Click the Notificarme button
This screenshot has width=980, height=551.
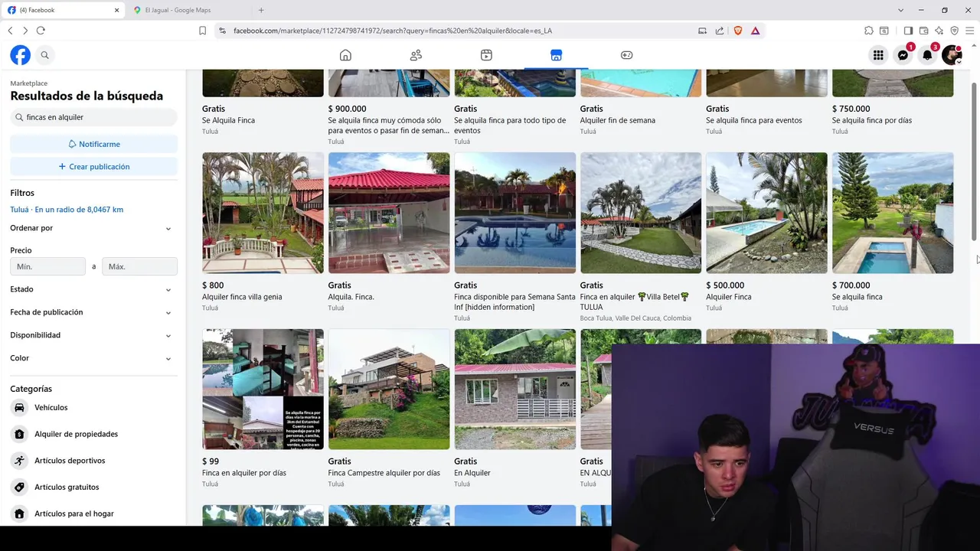[x=93, y=144]
